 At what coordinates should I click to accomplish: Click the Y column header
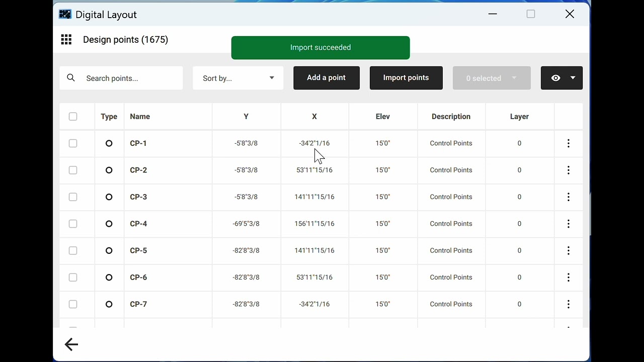click(246, 117)
